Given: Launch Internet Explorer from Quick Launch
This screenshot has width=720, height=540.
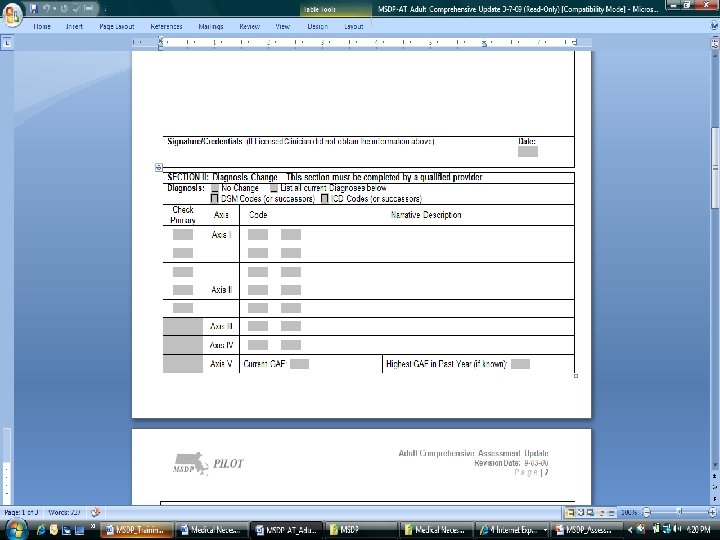Looking at the screenshot, I should 40,529.
